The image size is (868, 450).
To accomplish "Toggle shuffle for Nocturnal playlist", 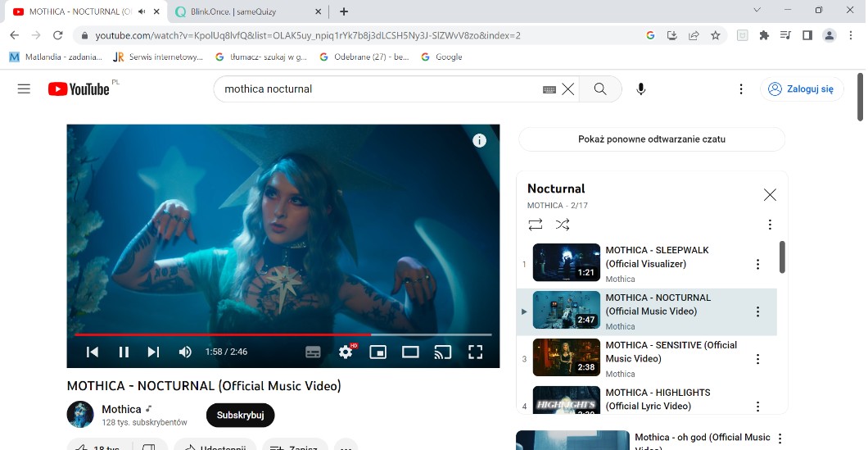I will coord(563,224).
